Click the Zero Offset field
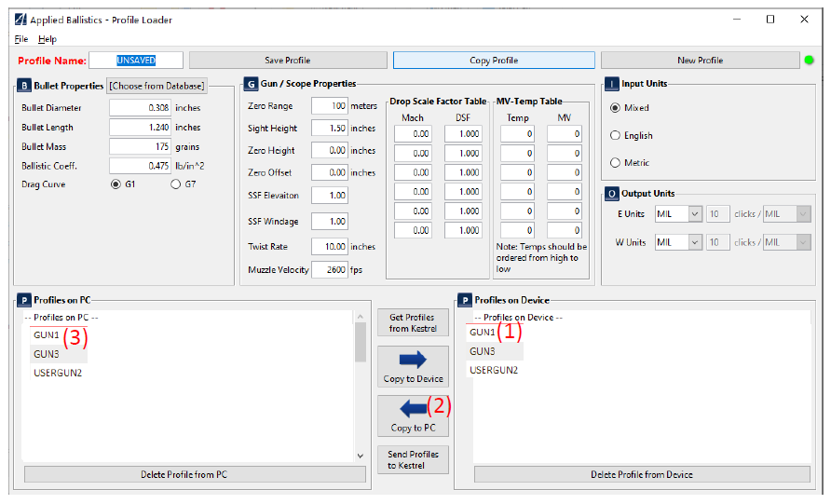The height and width of the screenshot is (504, 831). (330, 172)
